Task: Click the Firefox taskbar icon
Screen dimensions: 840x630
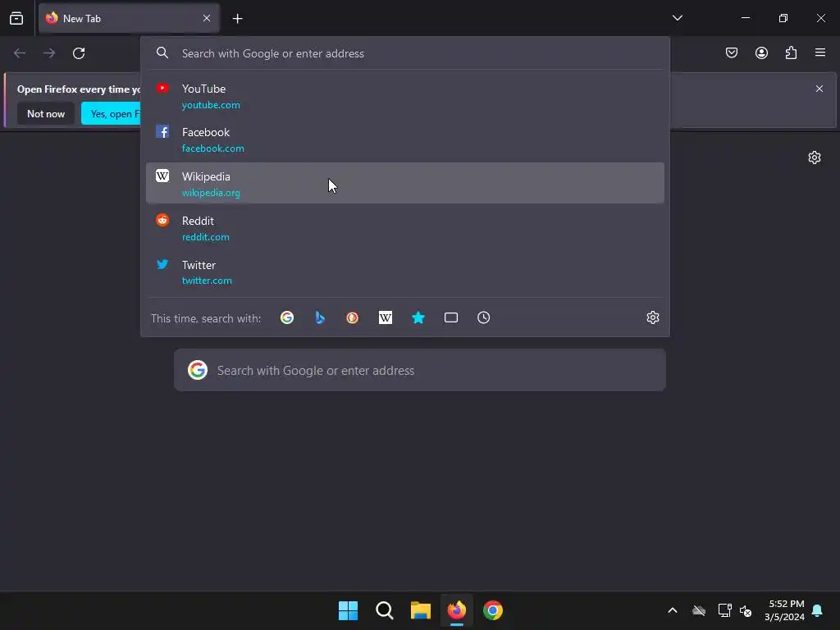Action: point(456,610)
